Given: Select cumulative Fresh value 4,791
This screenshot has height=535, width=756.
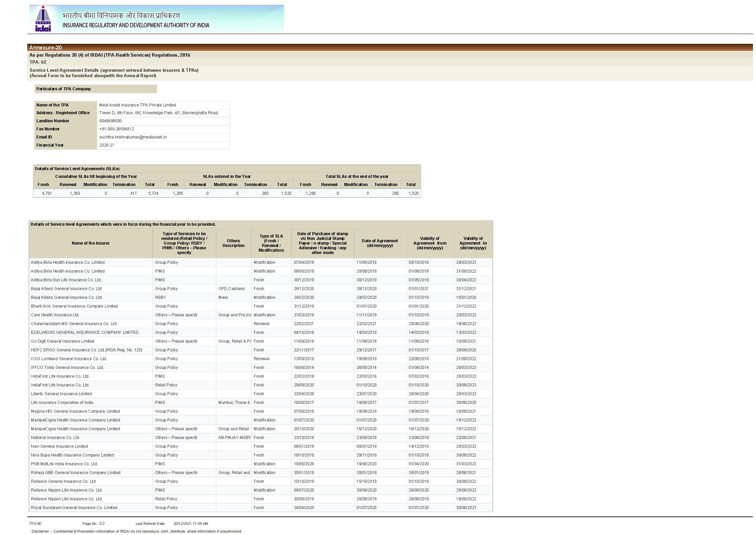Looking at the screenshot, I should [x=47, y=193].
